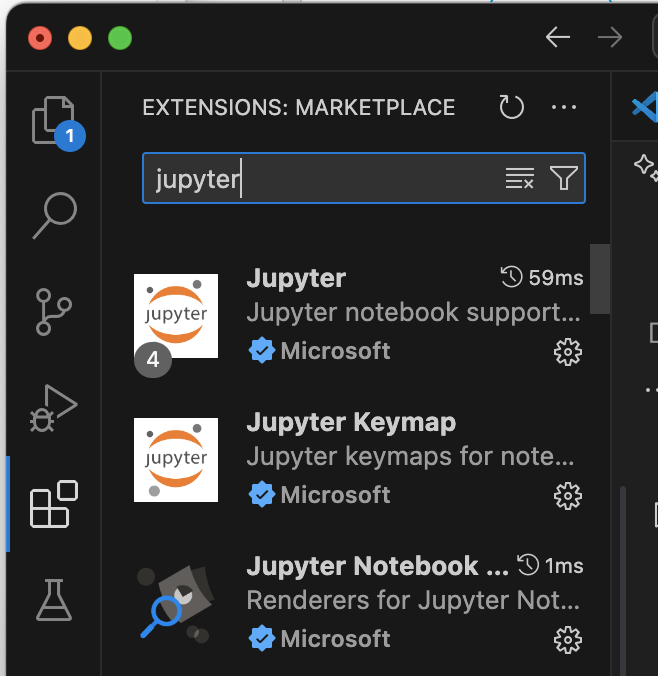Click the 1ms activation time indicator
Viewport: 658px width, 676px height.
click(550, 566)
